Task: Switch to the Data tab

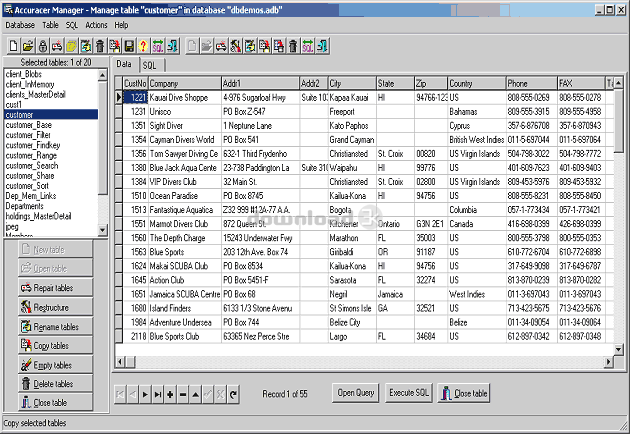Action: click(125, 64)
